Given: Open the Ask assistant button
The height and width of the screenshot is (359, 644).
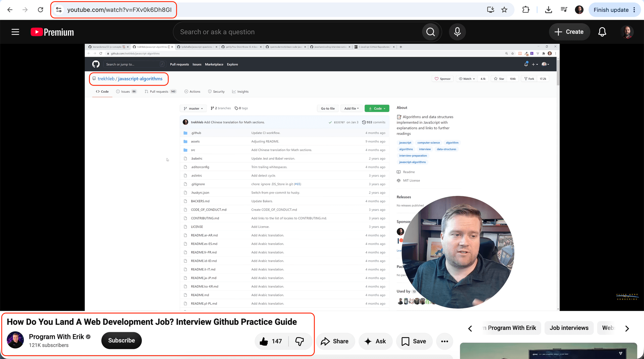Looking at the screenshot, I should (x=375, y=341).
